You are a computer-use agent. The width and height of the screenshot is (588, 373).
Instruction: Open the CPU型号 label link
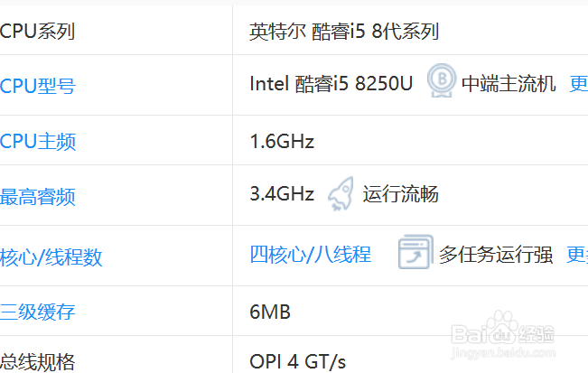pyautogui.click(x=38, y=86)
